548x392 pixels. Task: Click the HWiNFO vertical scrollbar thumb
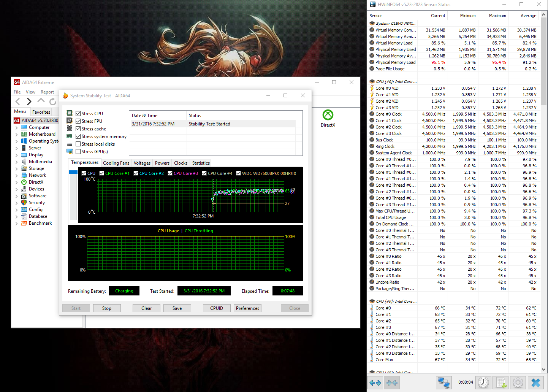click(543, 62)
